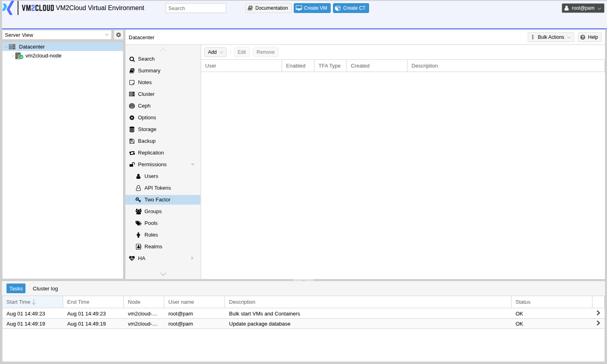Click the Two Factor key icon
The width and height of the screenshot is (607, 364).
tap(138, 200)
